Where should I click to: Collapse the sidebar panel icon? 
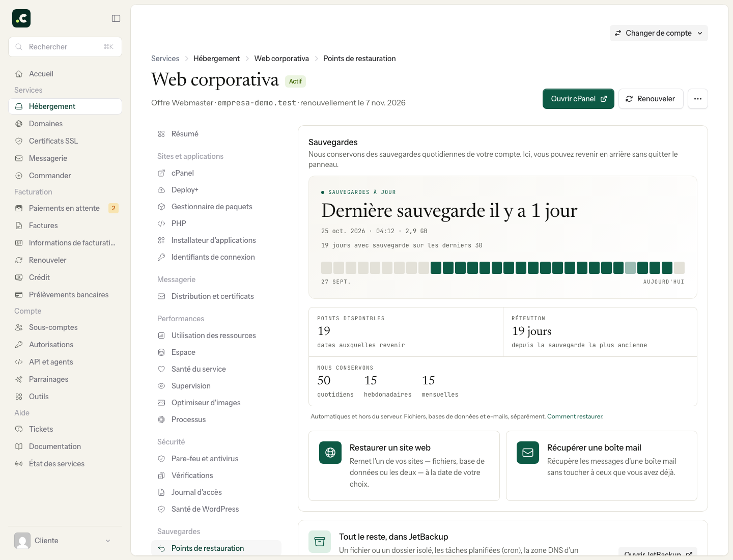coord(116,18)
